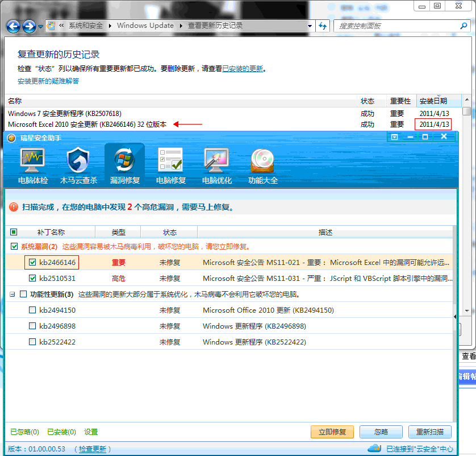Go to Windows Update breadcrumb
This screenshot has width=476, height=456.
145,26
